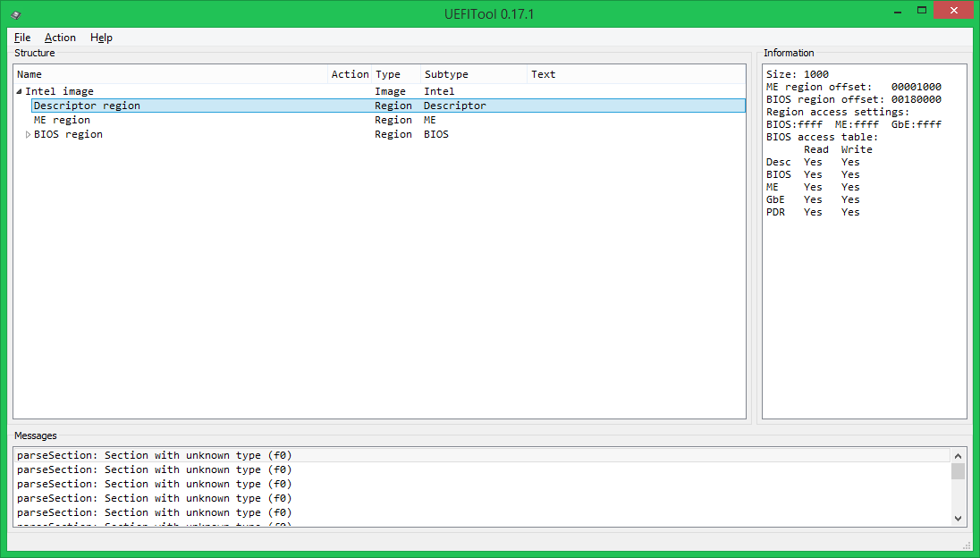The width and height of the screenshot is (980, 558).
Task: Select the fifth parseSection message line
Action: (x=482, y=513)
